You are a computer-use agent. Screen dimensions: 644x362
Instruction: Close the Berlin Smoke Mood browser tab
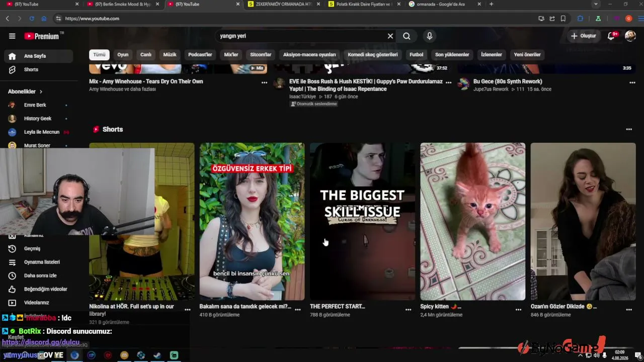(157, 4)
